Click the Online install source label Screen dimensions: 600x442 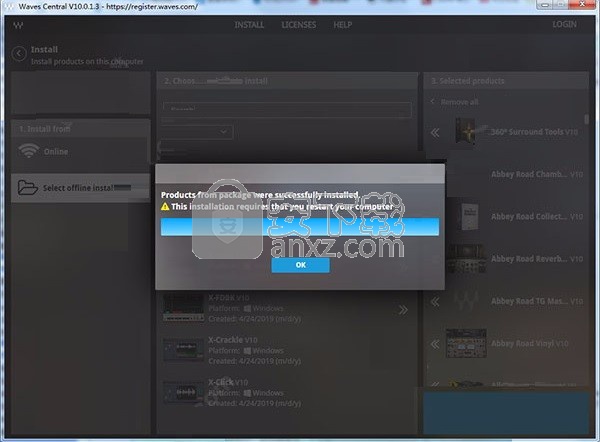[56, 152]
